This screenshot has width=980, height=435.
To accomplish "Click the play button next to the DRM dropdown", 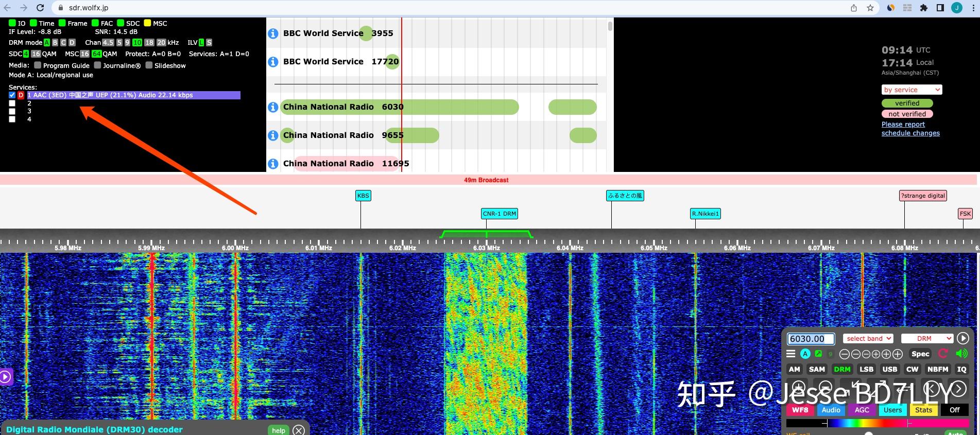I will 962,338.
